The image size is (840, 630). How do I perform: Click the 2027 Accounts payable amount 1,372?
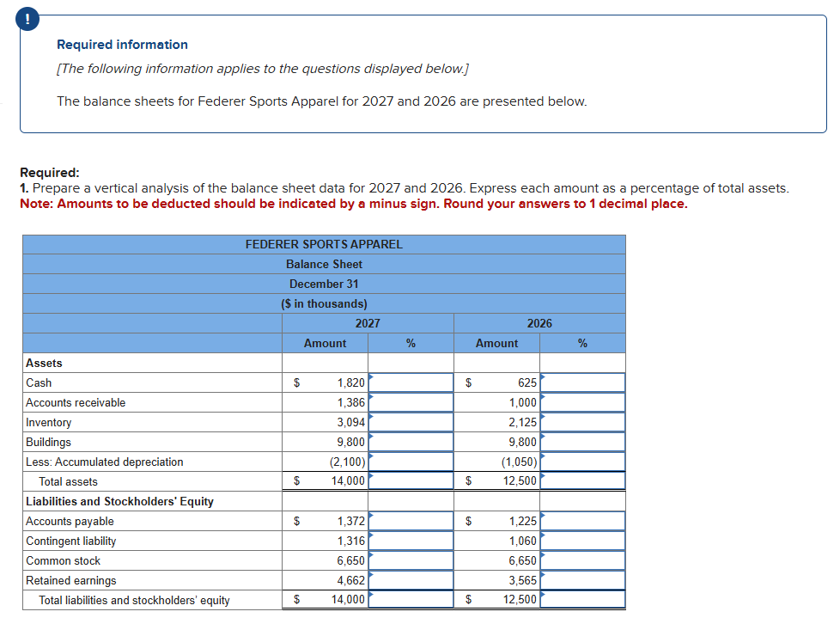tap(351, 521)
